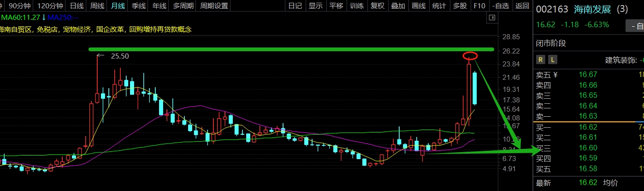
Task: Open the 显示 display menu
Action: coord(315,6)
